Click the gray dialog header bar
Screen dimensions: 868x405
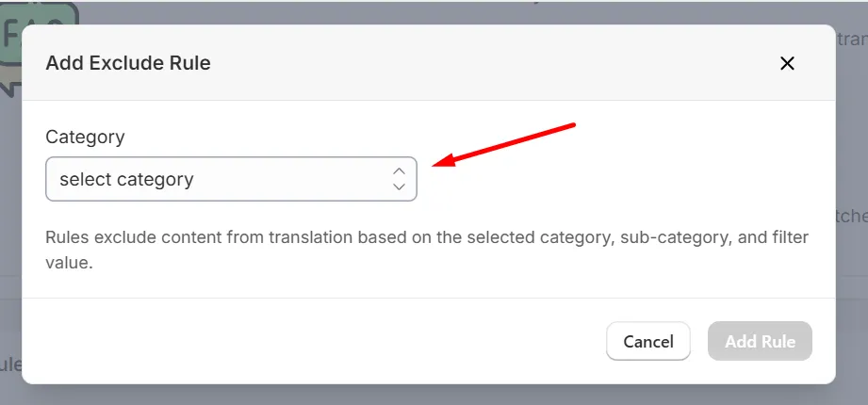tap(429, 62)
